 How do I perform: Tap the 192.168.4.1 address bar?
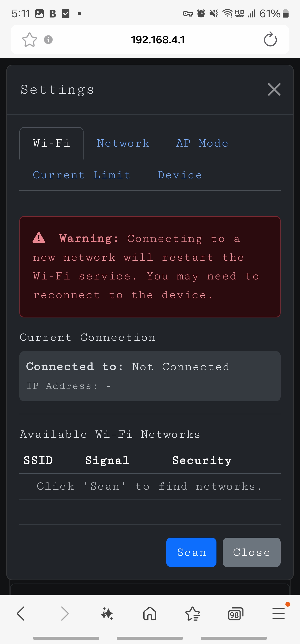click(x=158, y=40)
